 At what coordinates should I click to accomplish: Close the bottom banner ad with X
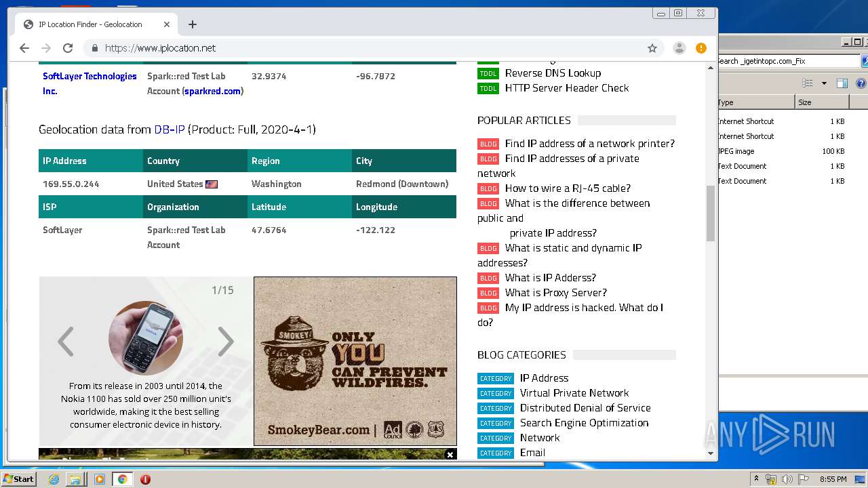pyautogui.click(x=450, y=455)
